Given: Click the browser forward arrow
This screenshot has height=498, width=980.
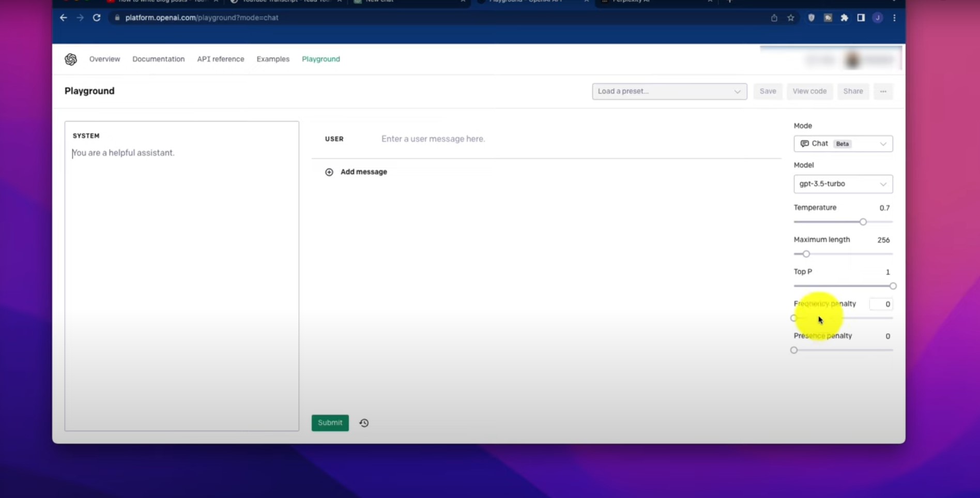Looking at the screenshot, I should (x=80, y=18).
